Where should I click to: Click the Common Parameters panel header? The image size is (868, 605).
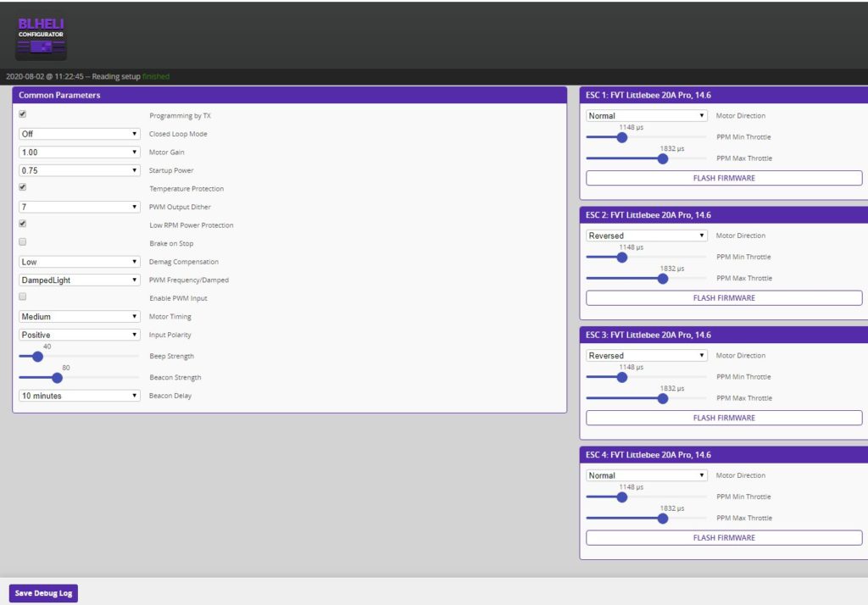(290, 95)
